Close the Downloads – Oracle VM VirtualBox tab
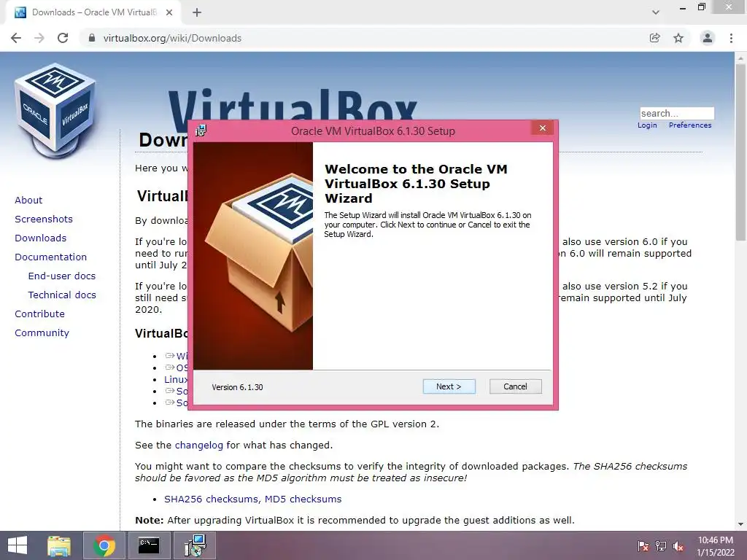The width and height of the screenshot is (747, 560). (169, 12)
